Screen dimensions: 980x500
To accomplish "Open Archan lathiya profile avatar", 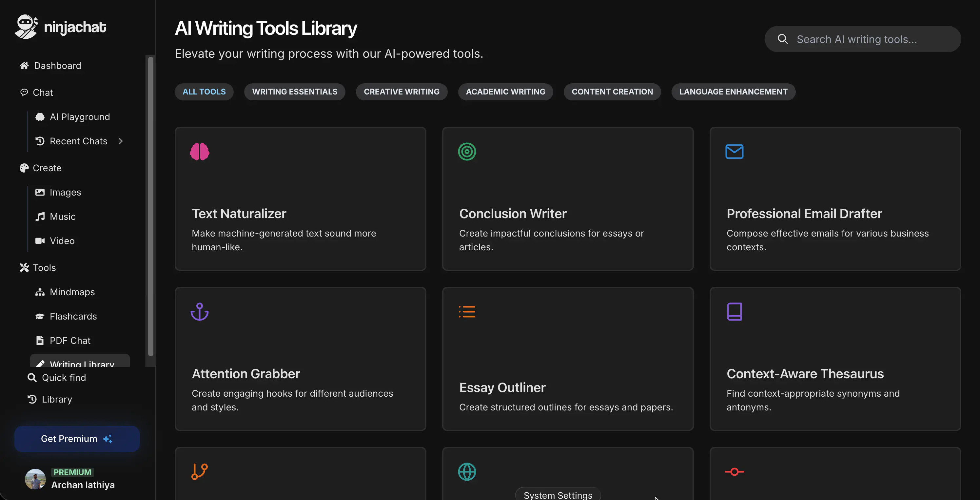I will (x=35, y=479).
